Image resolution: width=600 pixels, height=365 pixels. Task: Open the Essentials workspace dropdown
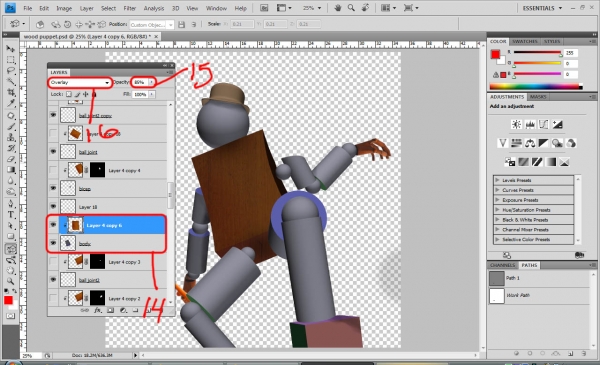[542, 8]
